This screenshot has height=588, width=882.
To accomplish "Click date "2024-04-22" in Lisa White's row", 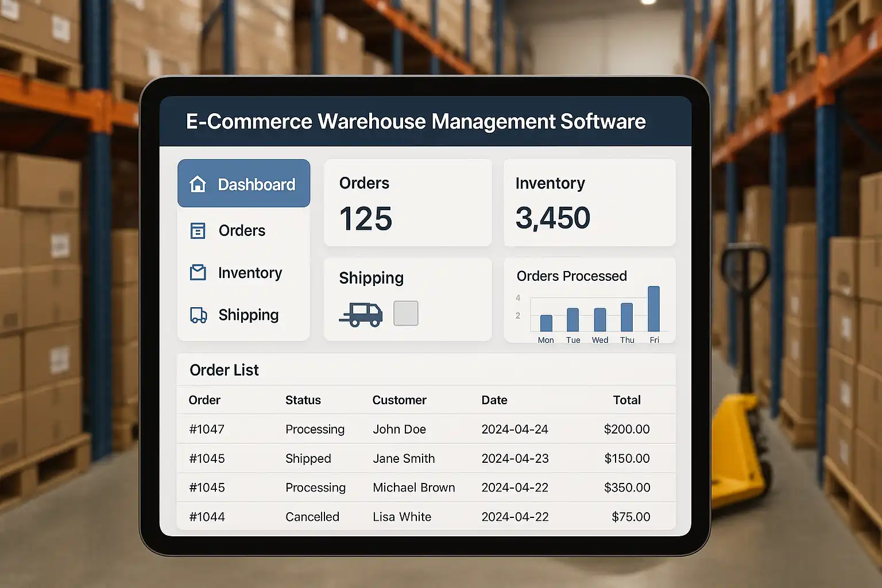I will click(515, 517).
